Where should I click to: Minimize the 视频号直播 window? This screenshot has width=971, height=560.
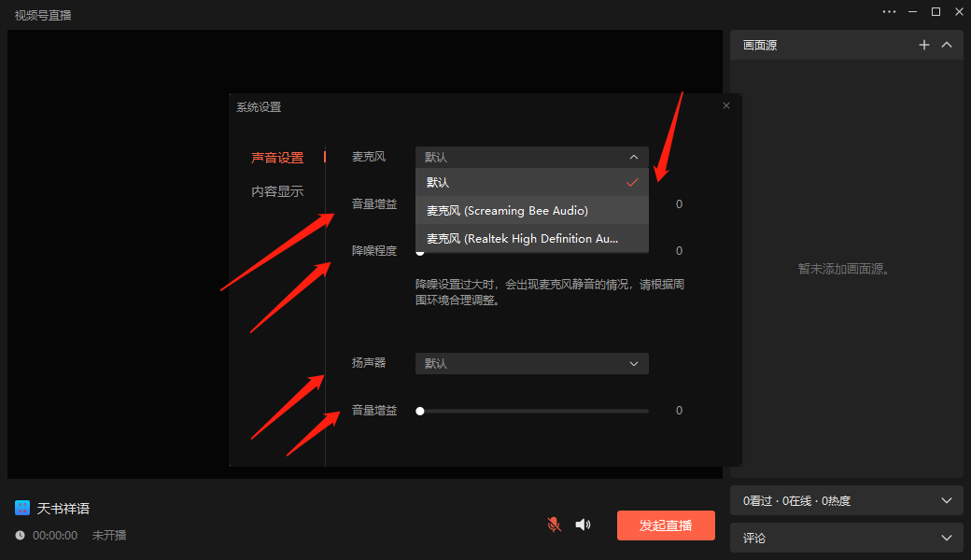pyautogui.click(x=912, y=12)
